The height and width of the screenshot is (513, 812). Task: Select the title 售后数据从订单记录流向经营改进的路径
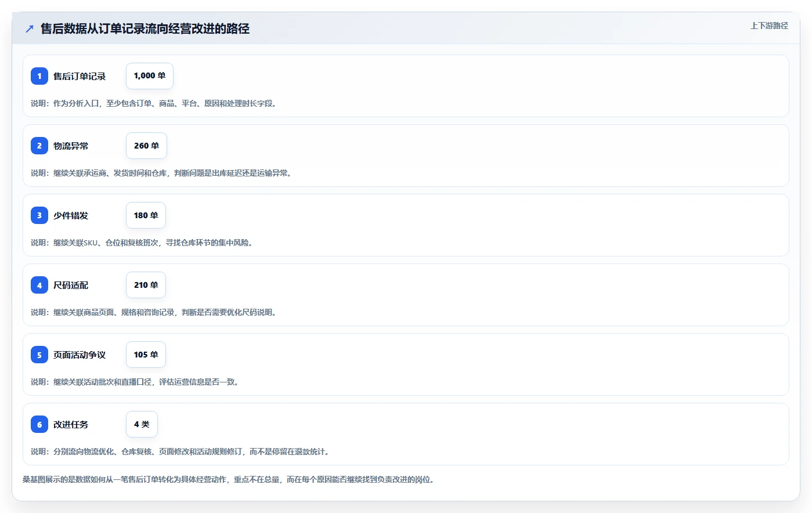(145, 28)
